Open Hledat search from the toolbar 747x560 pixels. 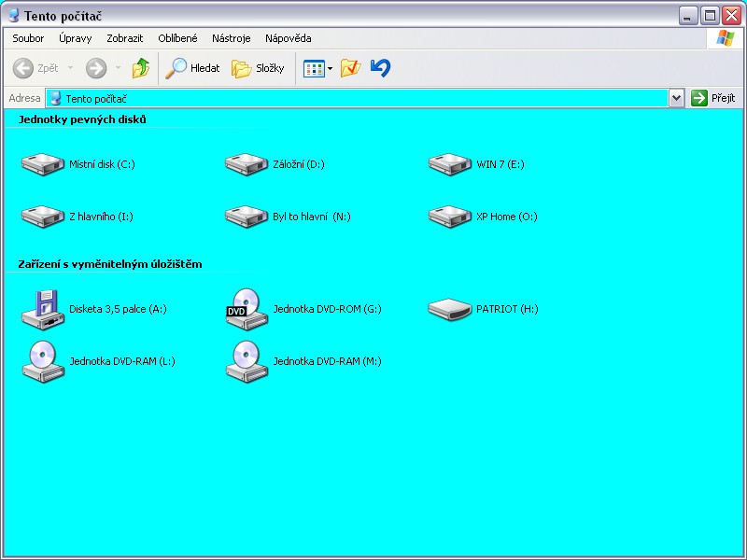pos(192,68)
